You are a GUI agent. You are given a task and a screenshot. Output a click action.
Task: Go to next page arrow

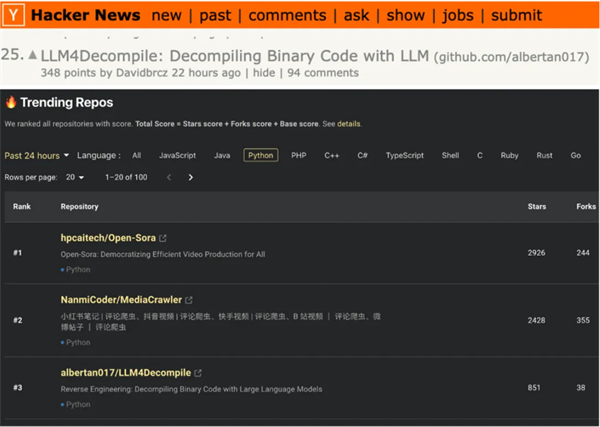(x=191, y=177)
